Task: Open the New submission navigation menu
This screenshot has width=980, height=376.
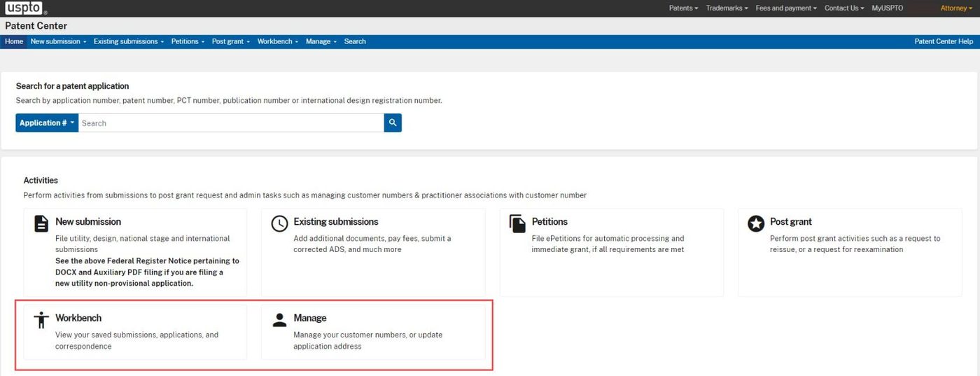Action: pos(58,41)
